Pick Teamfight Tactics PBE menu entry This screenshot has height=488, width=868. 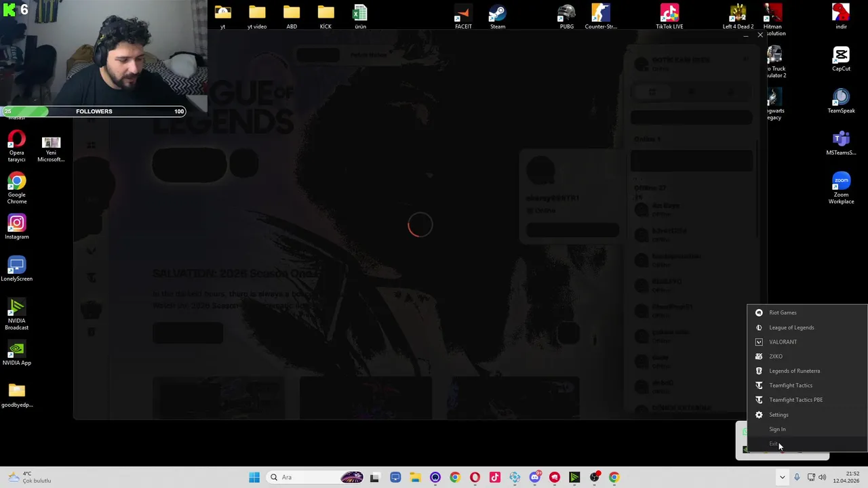click(x=807, y=400)
